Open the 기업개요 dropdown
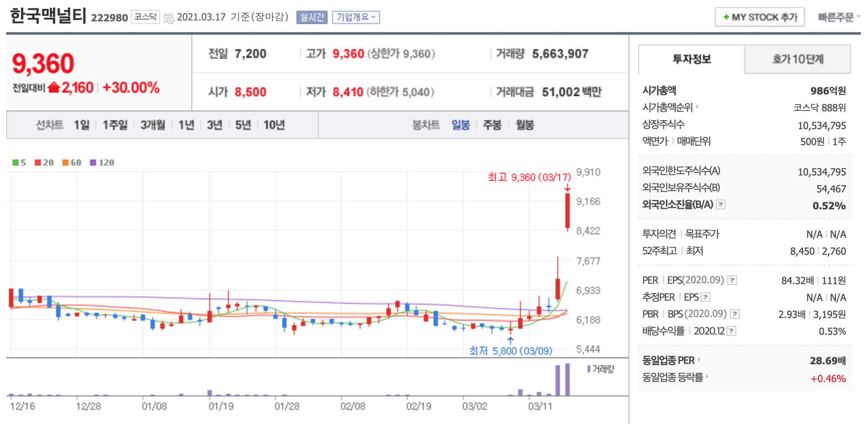868x424 pixels. 356,17
